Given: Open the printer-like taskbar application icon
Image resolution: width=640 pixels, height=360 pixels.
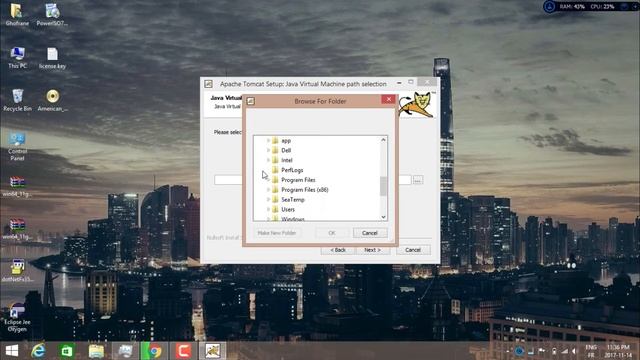Looking at the screenshot, I should [125, 351].
